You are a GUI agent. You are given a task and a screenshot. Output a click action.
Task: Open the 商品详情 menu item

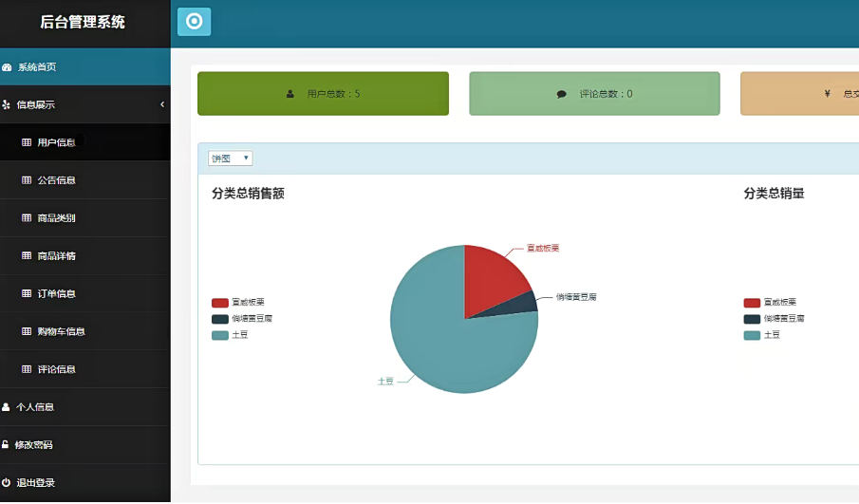[84, 256]
